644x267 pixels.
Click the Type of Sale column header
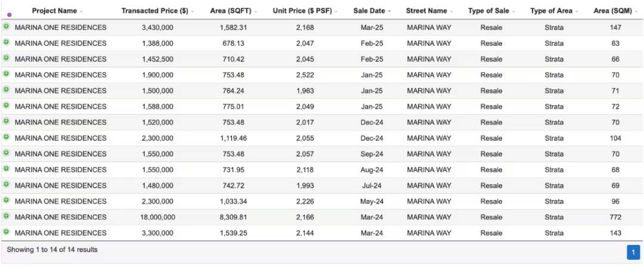click(x=488, y=11)
